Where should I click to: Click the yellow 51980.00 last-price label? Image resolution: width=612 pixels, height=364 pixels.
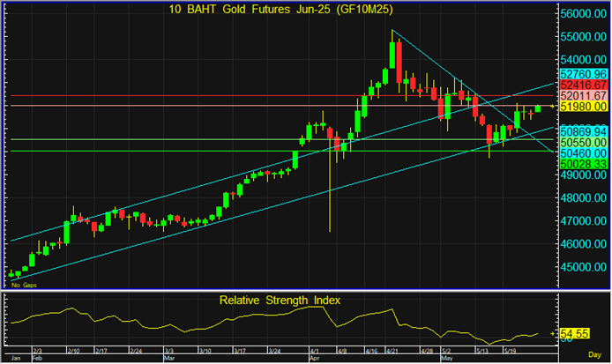point(584,107)
